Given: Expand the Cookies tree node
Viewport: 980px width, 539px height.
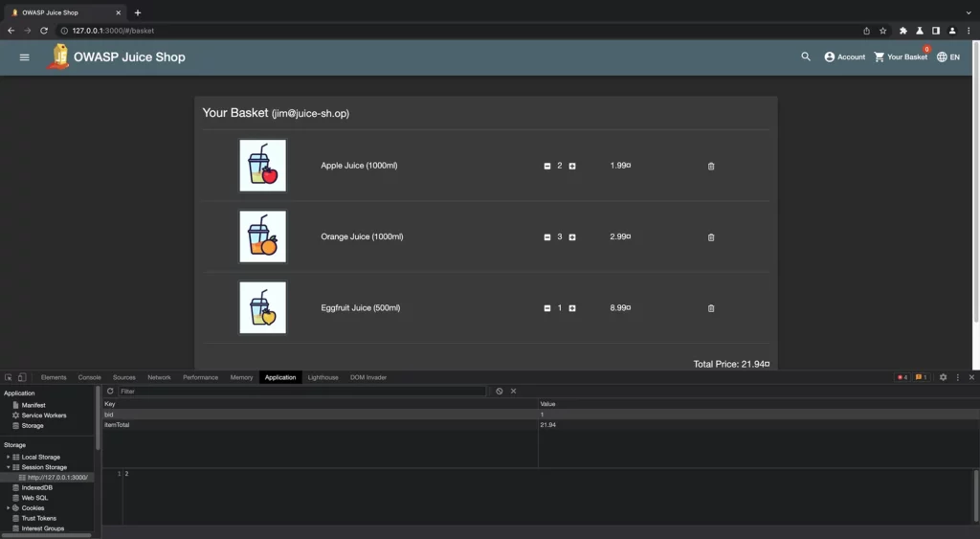Looking at the screenshot, I should tap(8, 507).
